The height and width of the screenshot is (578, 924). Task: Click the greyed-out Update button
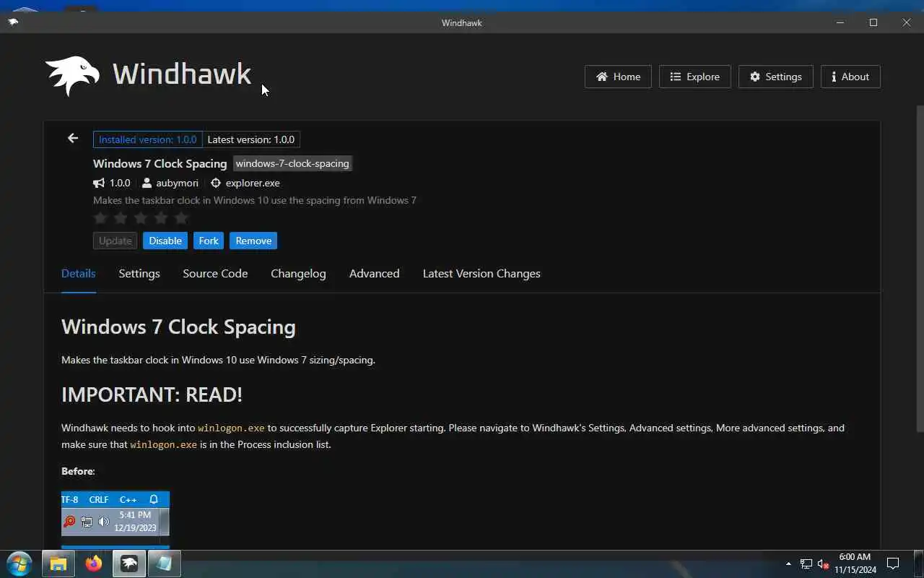pyautogui.click(x=115, y=241)
